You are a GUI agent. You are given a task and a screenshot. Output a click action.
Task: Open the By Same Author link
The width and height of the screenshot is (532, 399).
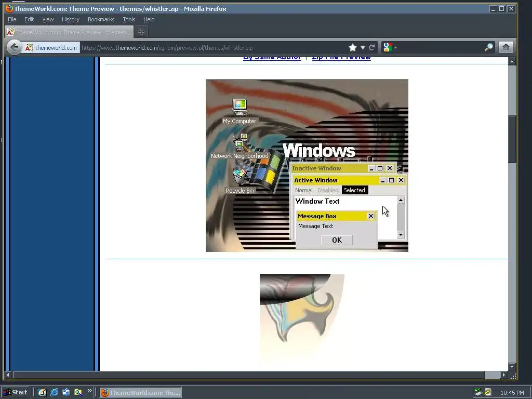coord(272,58)
